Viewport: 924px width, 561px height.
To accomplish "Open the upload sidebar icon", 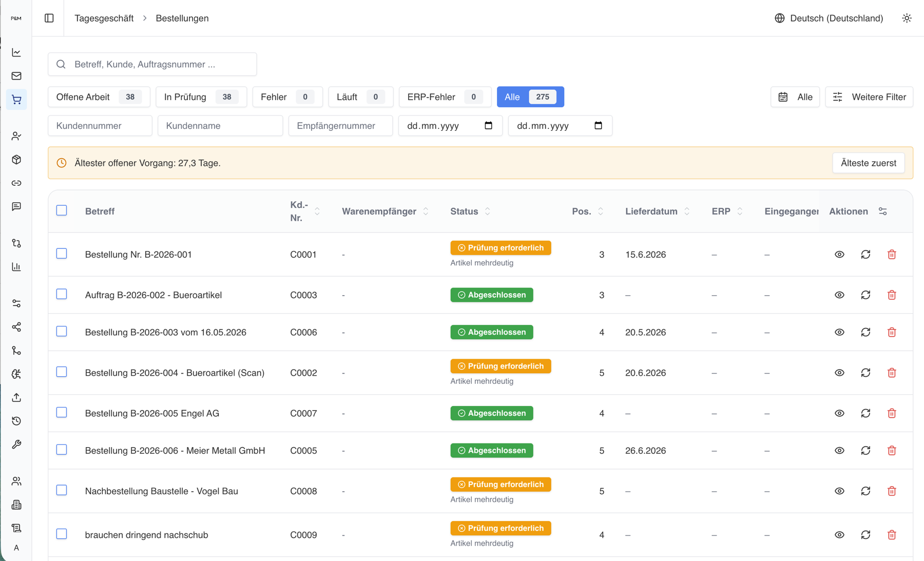I will pyautogui.click(x=16, y=398).
